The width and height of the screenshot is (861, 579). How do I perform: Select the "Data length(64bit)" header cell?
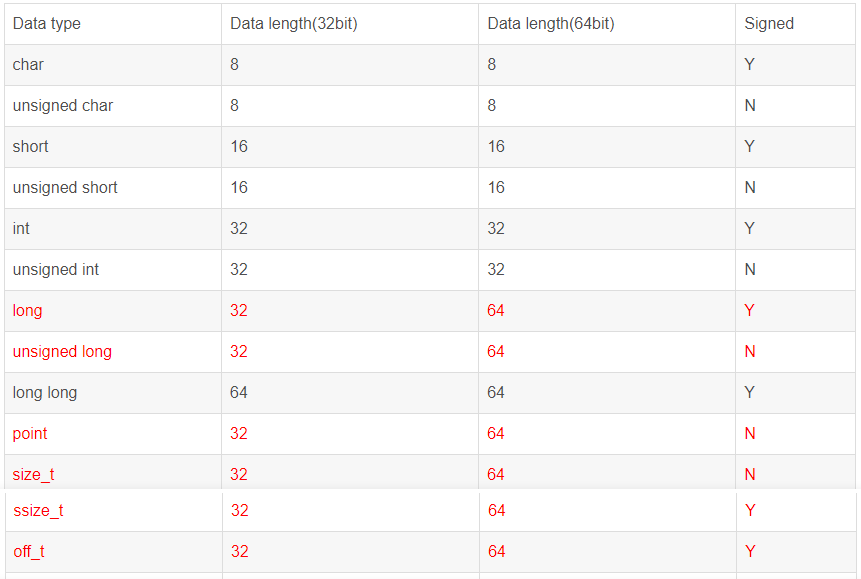click(550, 24)
